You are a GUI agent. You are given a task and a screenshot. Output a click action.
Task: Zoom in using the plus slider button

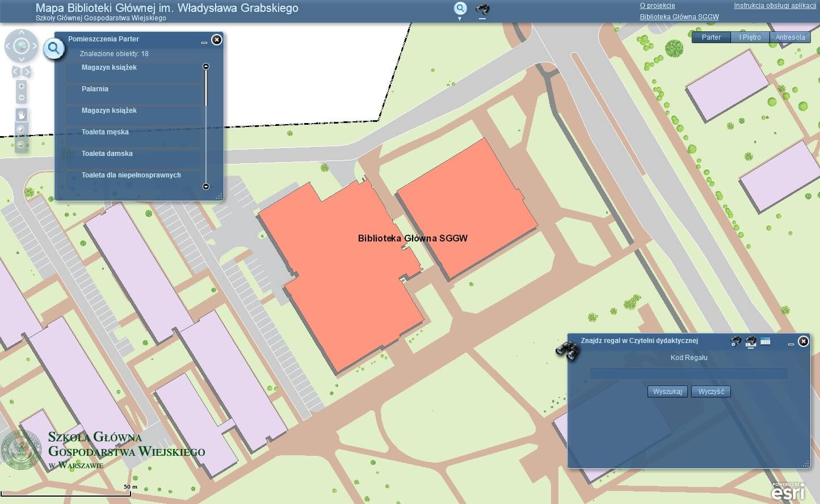21,86
